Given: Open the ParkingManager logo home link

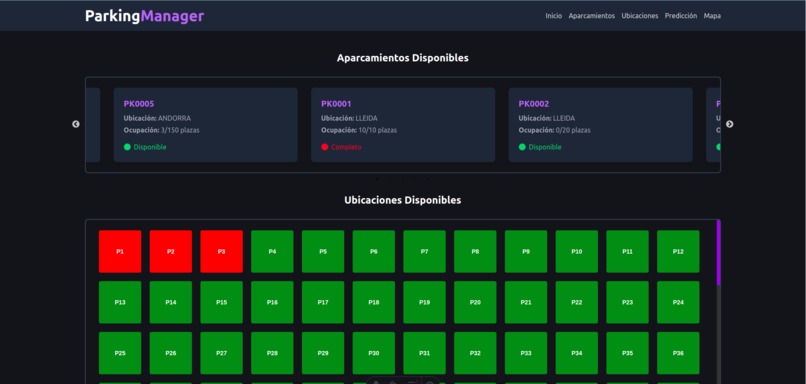Looking at the screenshot, I should point(144,16).
